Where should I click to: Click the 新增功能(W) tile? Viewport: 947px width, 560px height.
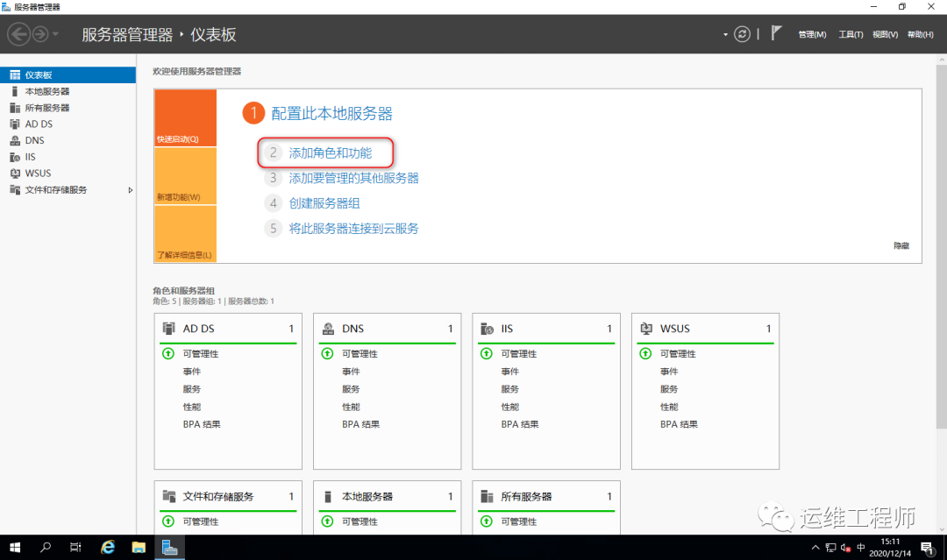[185, 176]
